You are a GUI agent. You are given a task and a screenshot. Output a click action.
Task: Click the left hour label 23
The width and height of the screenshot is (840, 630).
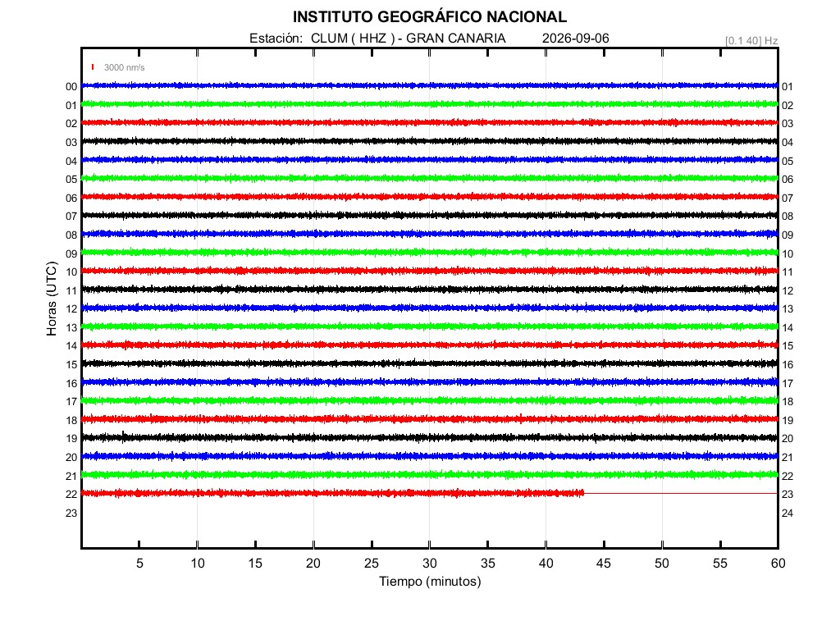pyautogui.click(x=71, y=514)
